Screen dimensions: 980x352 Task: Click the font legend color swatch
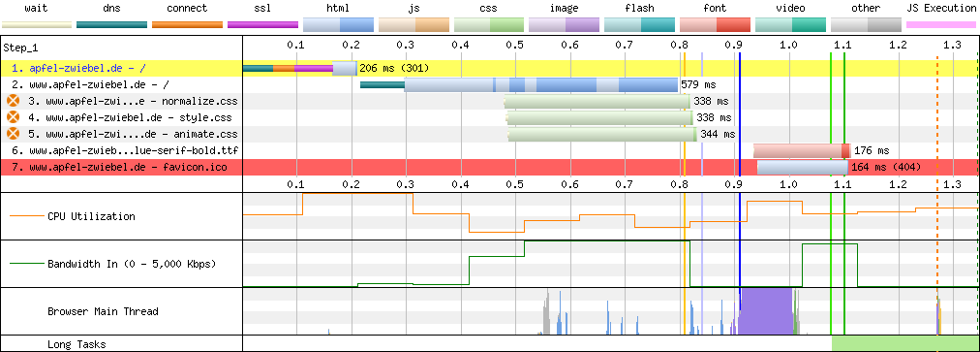pos(715,24)
